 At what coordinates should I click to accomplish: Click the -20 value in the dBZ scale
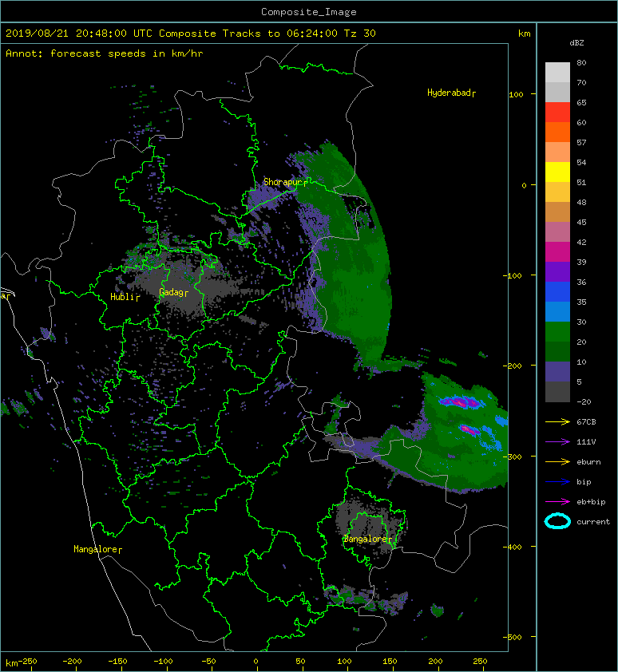[584, 402]
